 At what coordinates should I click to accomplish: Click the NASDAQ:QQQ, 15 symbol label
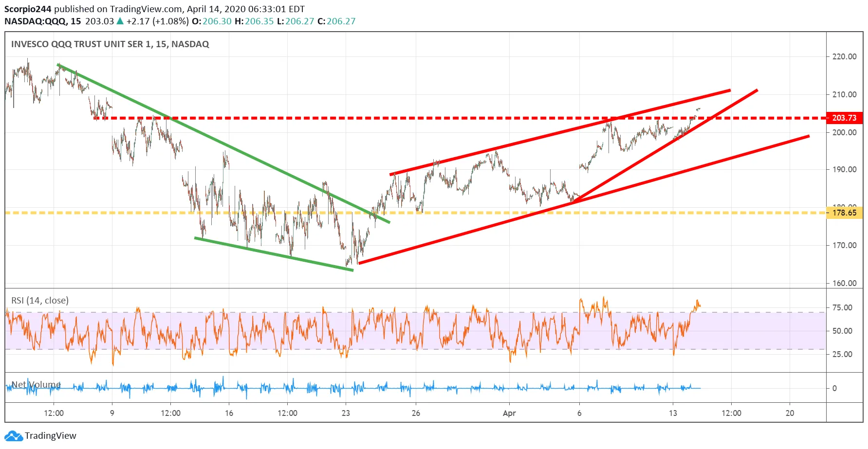point(43,21)
